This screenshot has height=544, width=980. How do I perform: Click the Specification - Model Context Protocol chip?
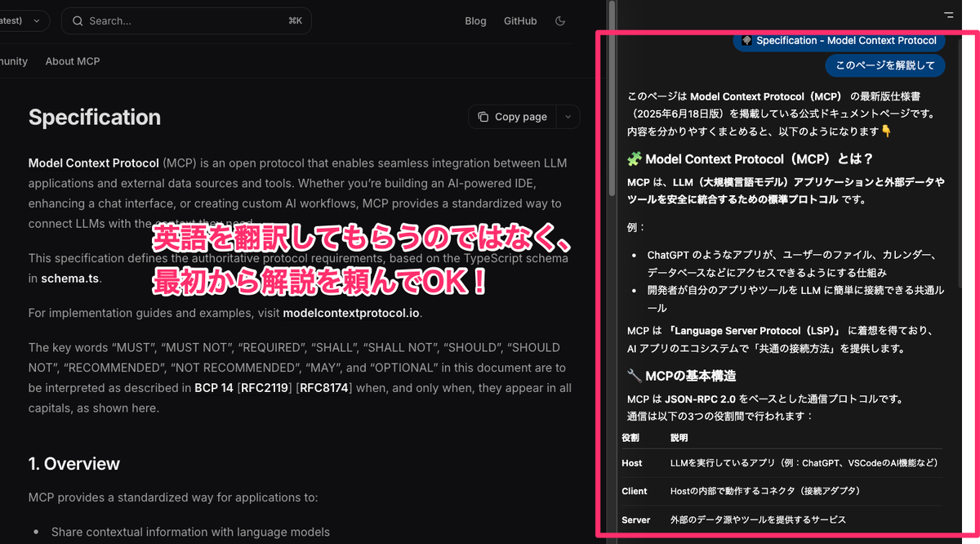click(840, 40)
